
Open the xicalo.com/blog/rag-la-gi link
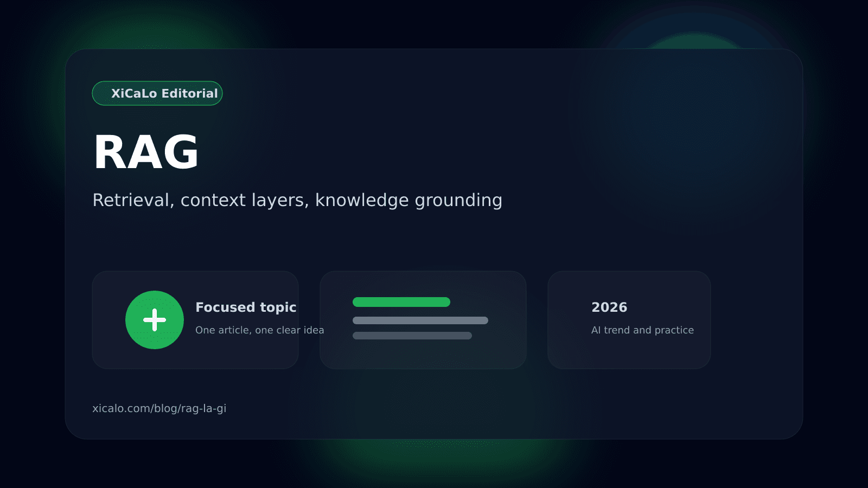[x=159, y=408]
